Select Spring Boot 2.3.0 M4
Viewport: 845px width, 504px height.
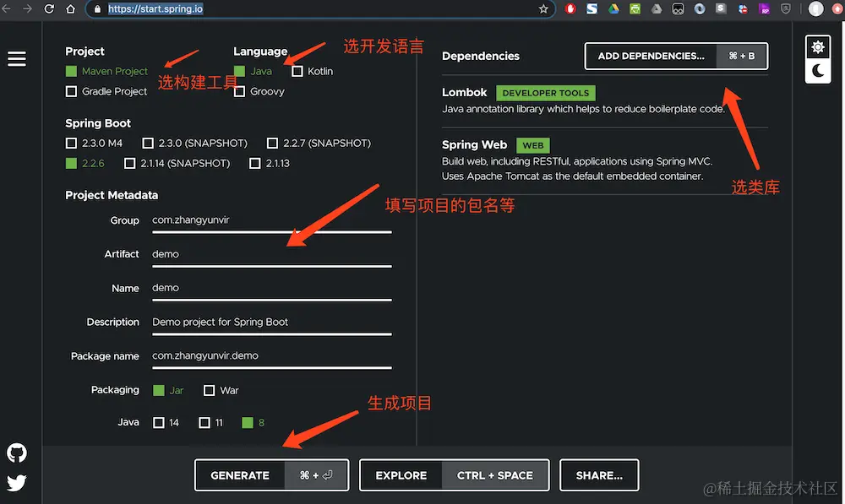point(94,144)
